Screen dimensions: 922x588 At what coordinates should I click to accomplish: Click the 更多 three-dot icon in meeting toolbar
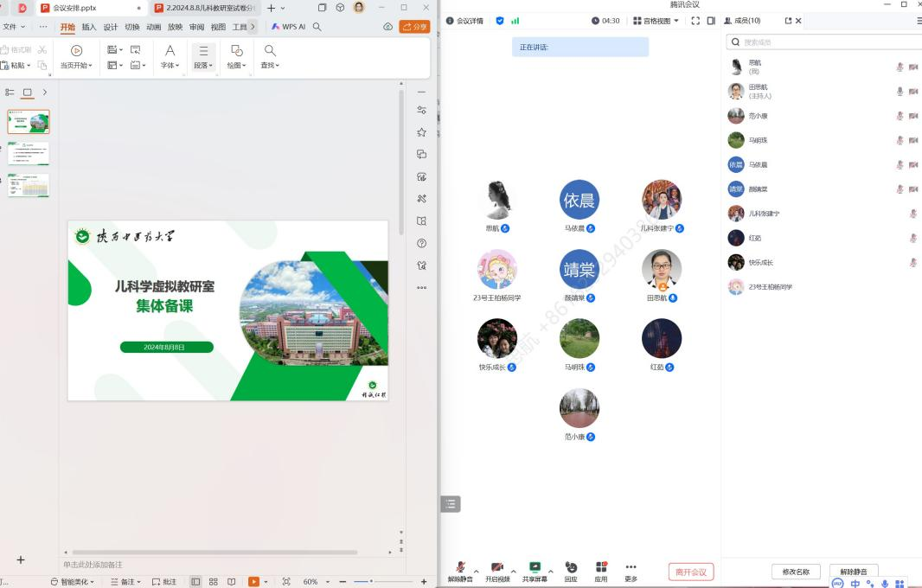[631, 567]
